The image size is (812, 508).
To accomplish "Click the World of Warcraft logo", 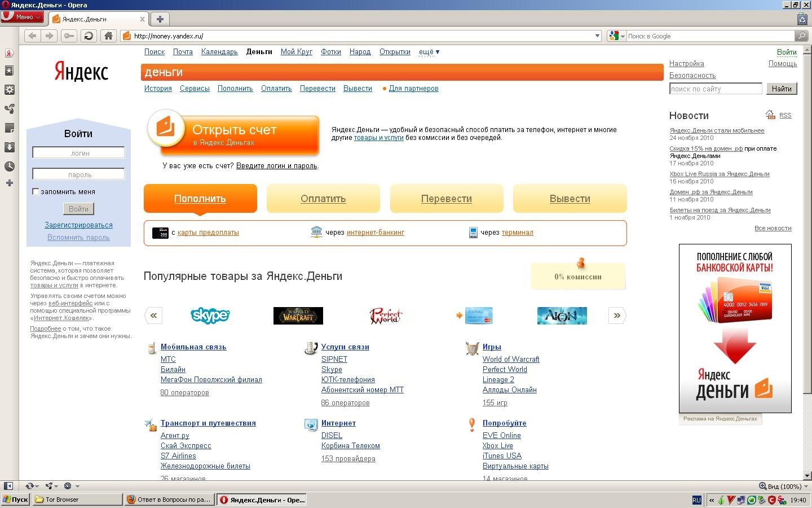I will [x=298, y=316].
